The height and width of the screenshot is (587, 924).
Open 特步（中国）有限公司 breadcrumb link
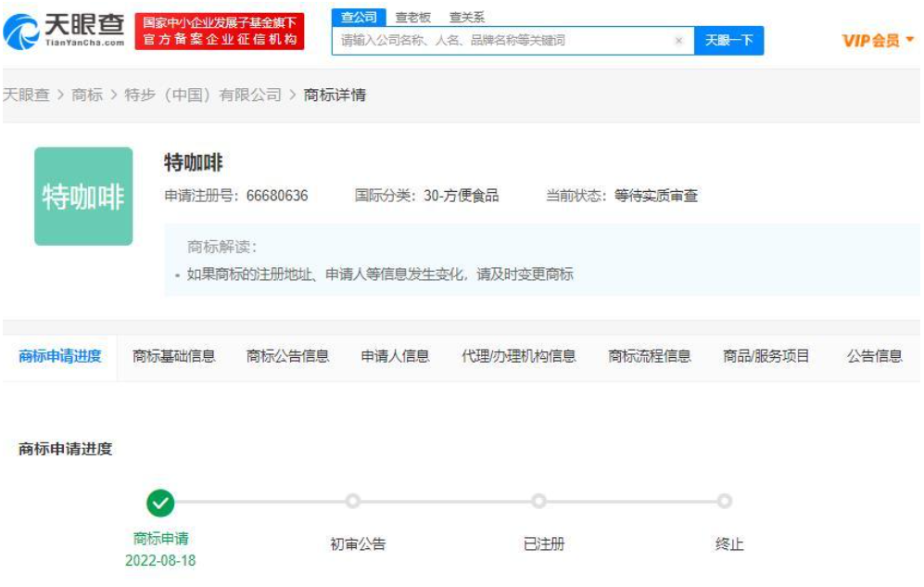click(203, 95)
